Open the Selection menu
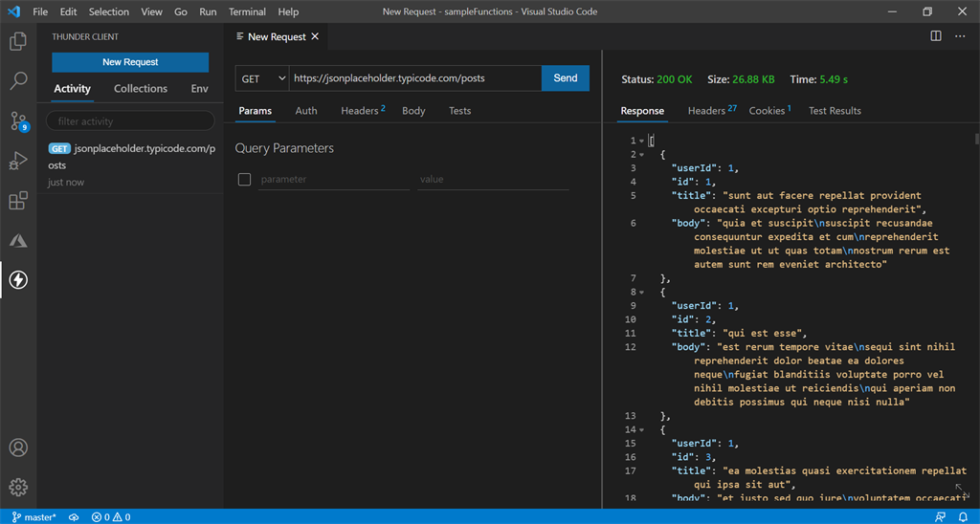This screenshot has height=524, width=980. point(109,11)
